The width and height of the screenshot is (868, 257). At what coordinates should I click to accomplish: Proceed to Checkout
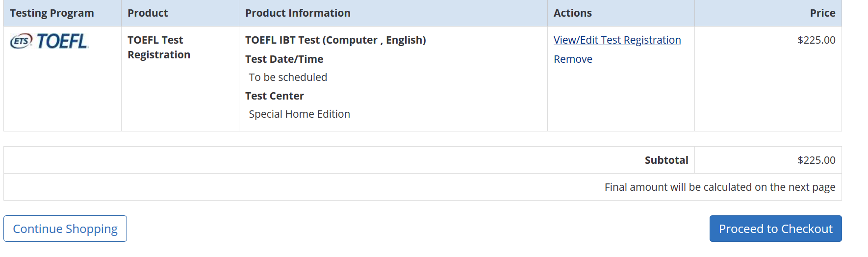coord(775,229)
